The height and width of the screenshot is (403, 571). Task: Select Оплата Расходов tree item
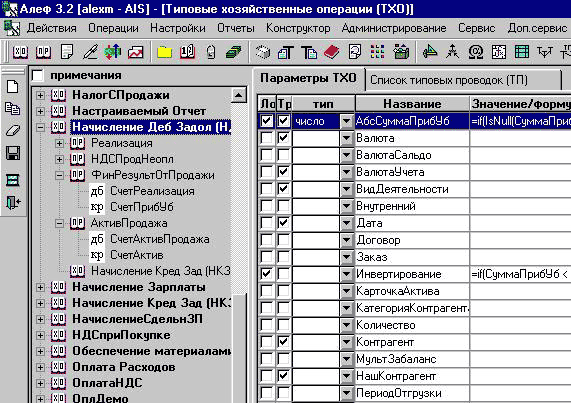click(x=123, y=367)
